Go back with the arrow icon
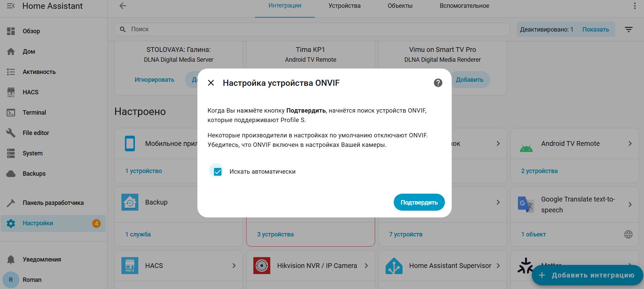 [x=123, y=6]
